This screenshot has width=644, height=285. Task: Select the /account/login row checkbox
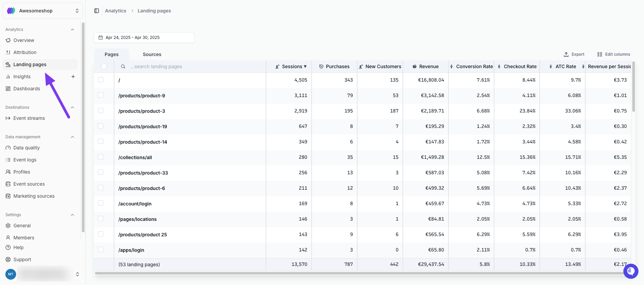101,203
